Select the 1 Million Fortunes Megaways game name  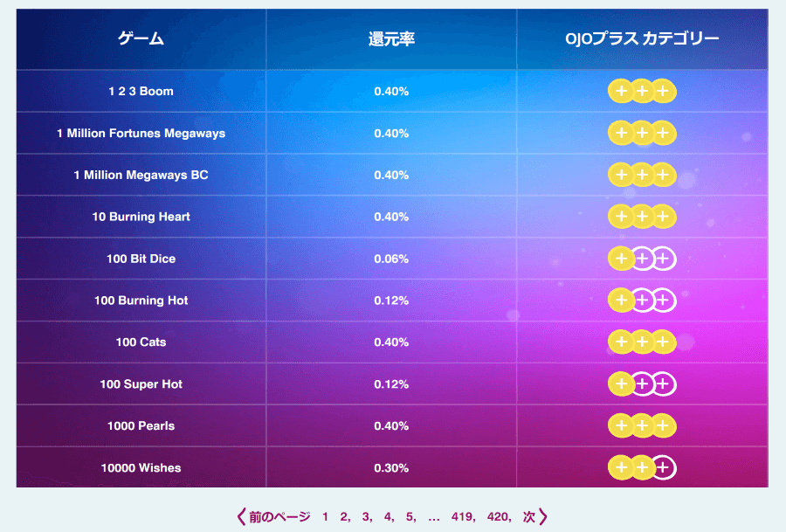point(141,134)
